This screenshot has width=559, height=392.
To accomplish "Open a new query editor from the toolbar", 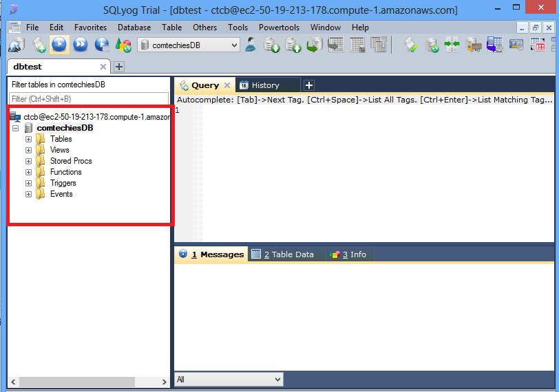I will 39,45.
